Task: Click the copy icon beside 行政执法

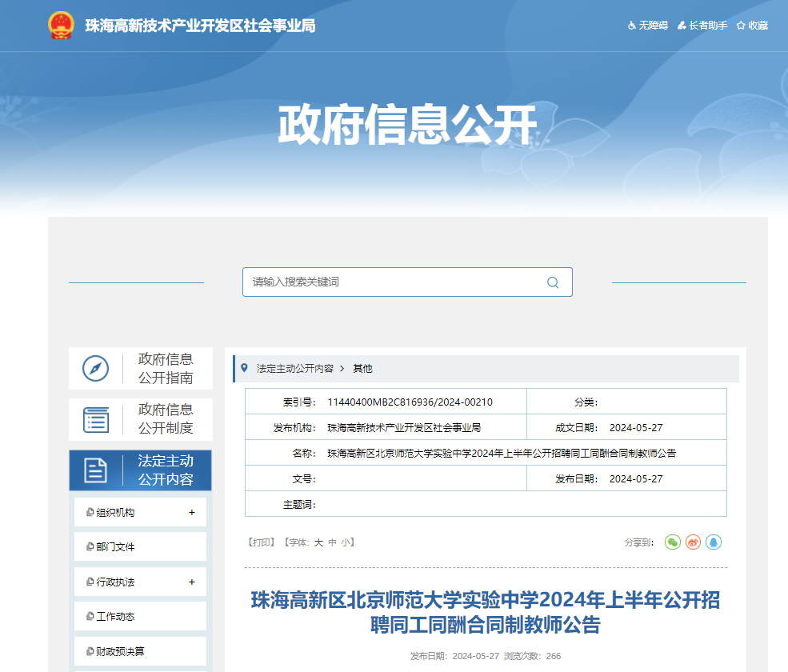Action: point(90,582)
